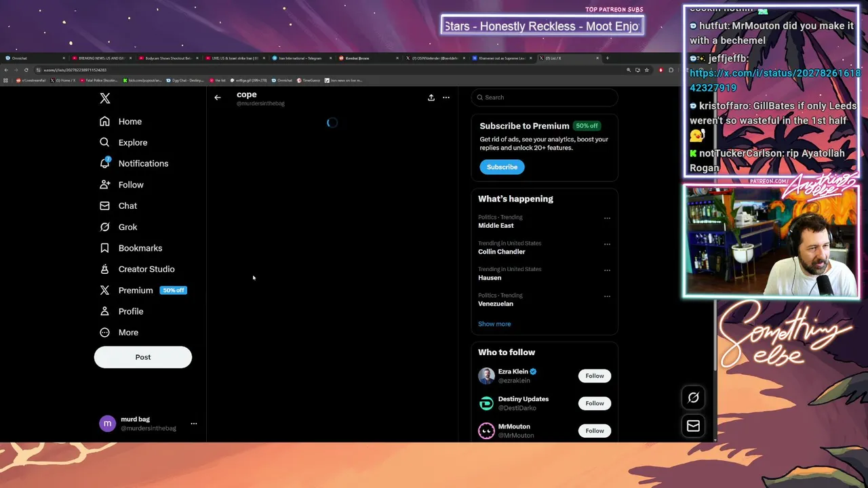
Task: Open the Collin Chandler trending topic
Action: 502,251
